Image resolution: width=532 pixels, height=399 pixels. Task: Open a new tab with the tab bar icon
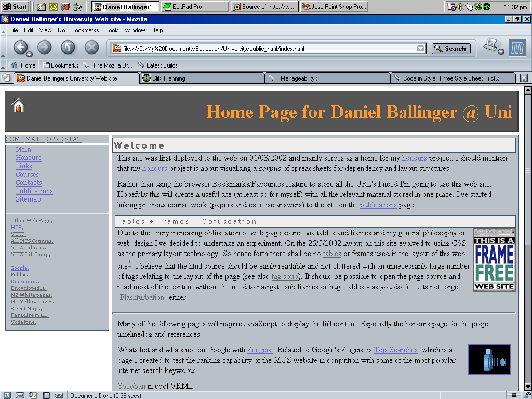6,78
